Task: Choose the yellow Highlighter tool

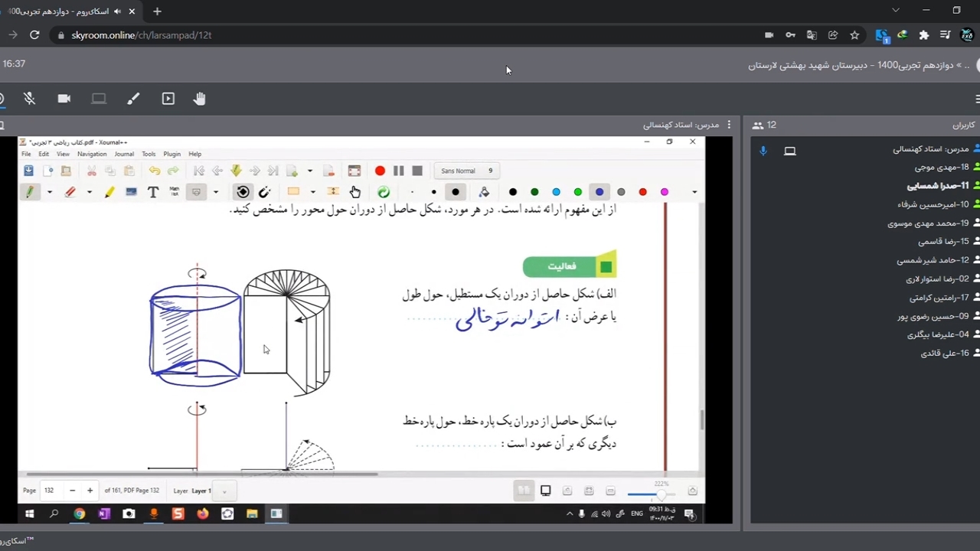Action: (109, 192)
